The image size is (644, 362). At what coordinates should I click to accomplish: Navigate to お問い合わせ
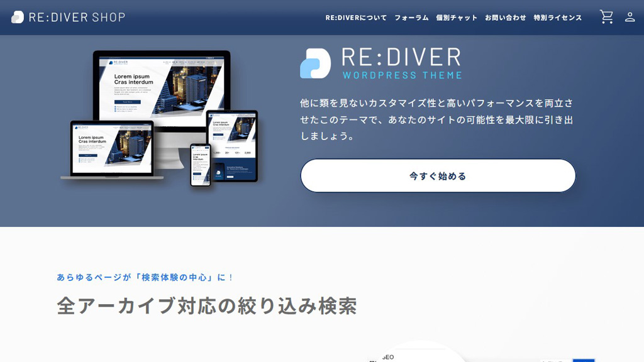coord(505,18)
